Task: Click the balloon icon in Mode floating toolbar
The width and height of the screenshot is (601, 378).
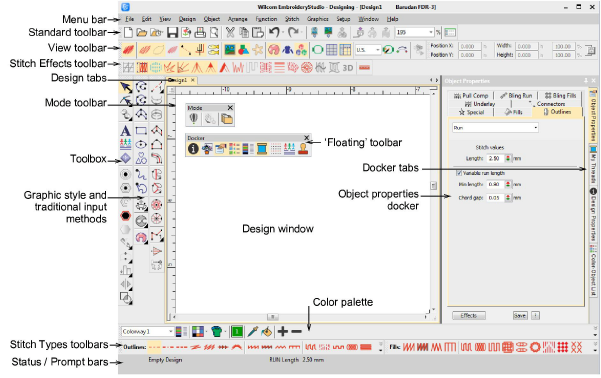Action: click(194, 119)
